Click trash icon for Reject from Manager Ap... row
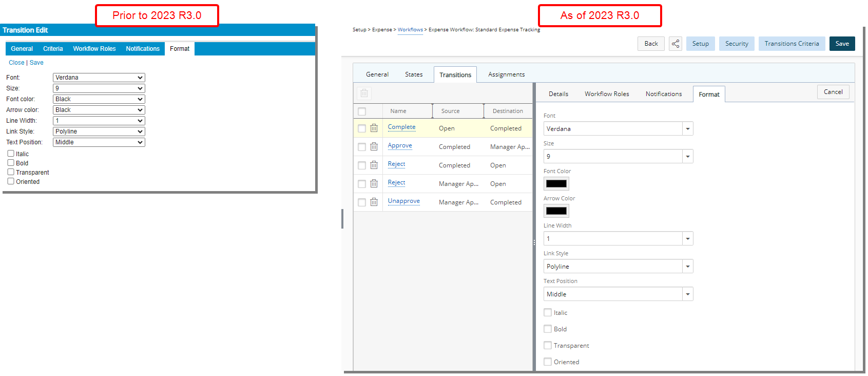The image size is (868, 376). pyautogui.click(x=374, y=184)
